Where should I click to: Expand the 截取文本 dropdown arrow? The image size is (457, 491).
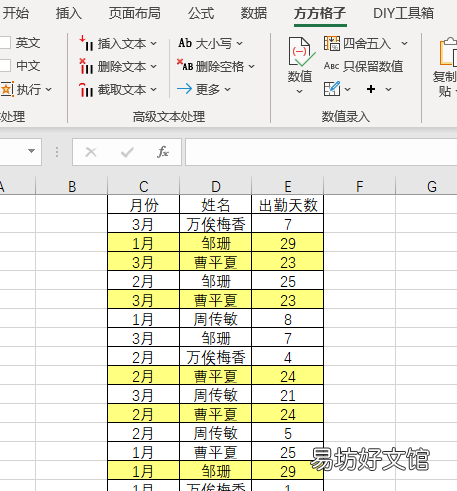pyautogui.click(x=153, y=89)
